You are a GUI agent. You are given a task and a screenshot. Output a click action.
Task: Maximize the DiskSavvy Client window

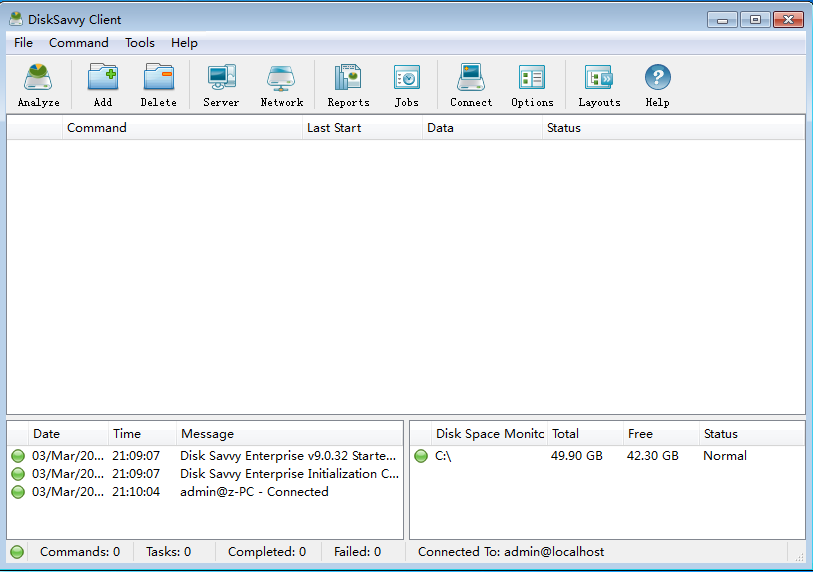(755, 20)
